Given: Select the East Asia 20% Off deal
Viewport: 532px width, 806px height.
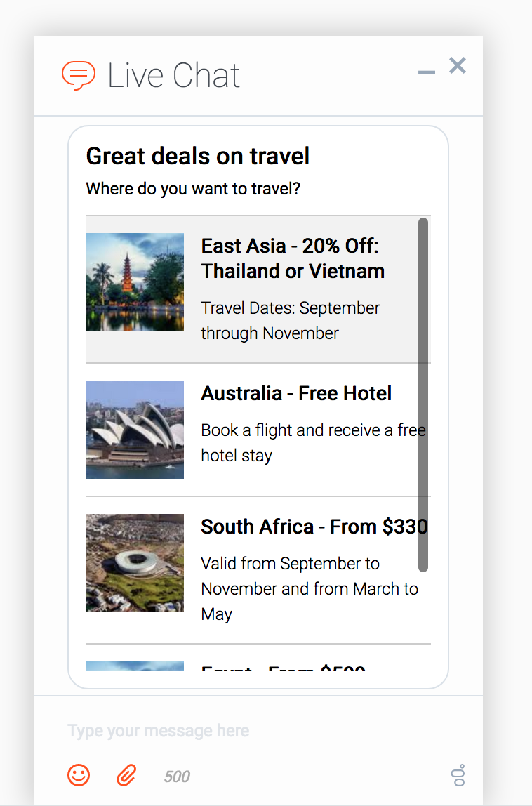Looking at the screenshot, I should (293, 258).
